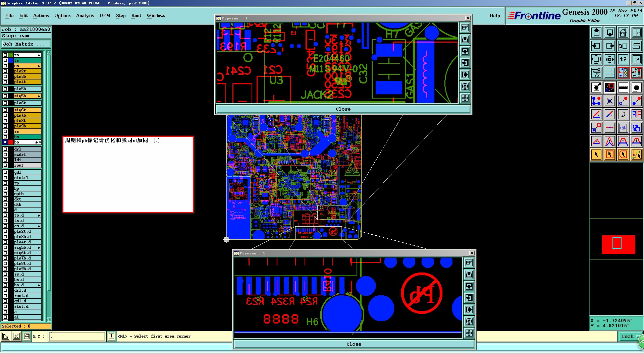Click the pan right icon in the main toolbar
The height and width of the screenshot is (354, 644).
pyautogui.click(x=610, y=46)
